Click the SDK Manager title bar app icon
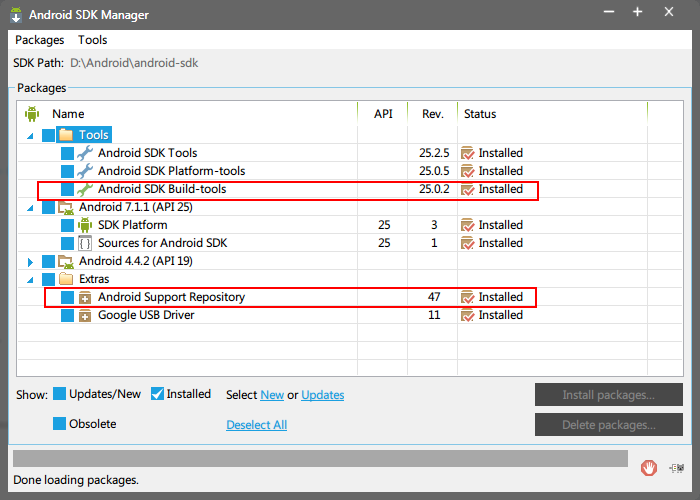 point(16,15)
